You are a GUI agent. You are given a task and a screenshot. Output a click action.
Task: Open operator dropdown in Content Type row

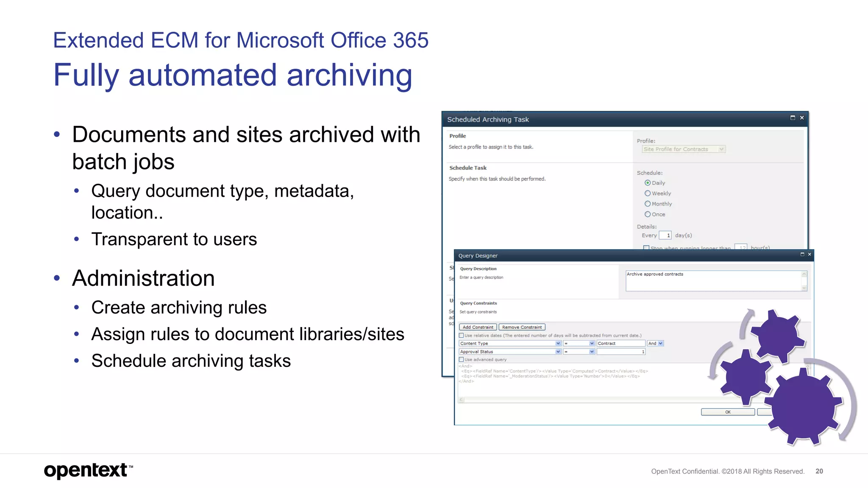[592, 344]
